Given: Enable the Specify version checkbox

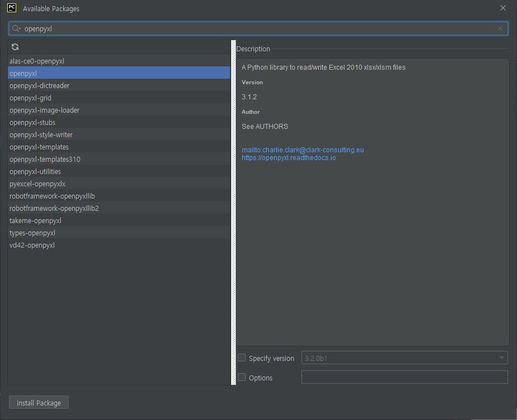Looking at the screenshot, I should 242,358.
